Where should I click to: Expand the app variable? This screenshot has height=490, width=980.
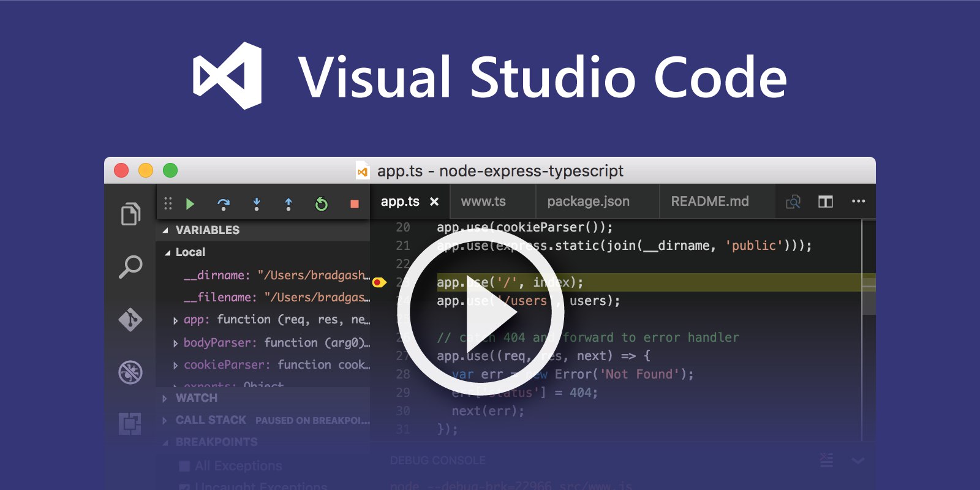(x=176, y=320)
